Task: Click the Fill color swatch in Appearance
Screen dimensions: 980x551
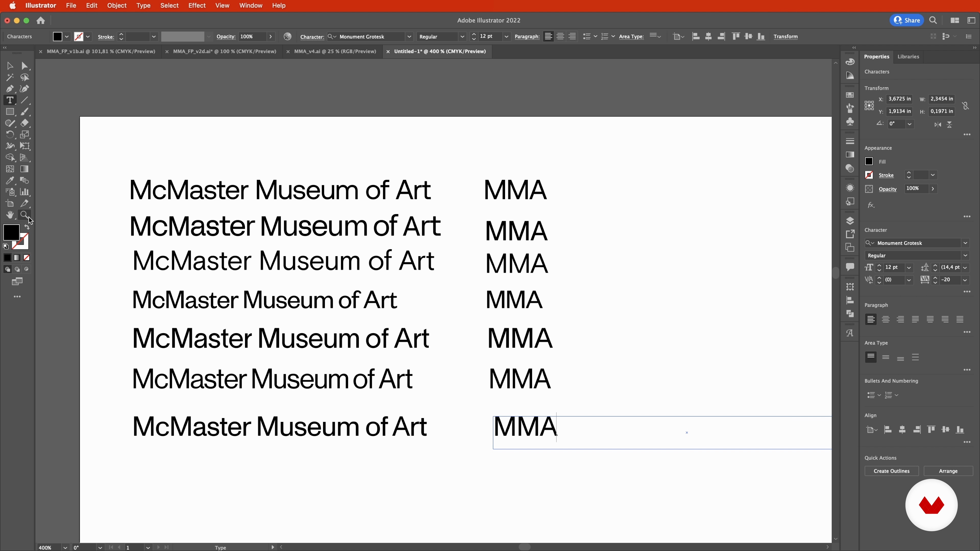Action: pos(869,162)
